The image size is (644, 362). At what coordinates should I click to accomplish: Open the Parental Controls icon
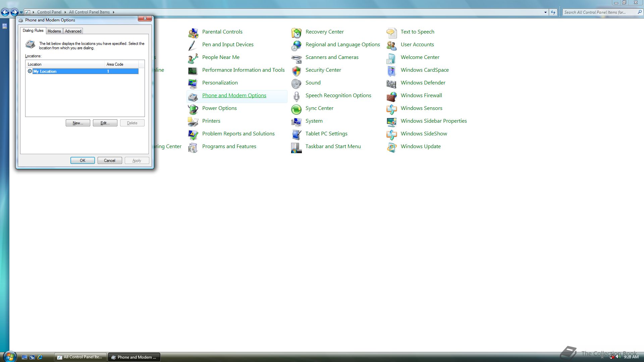coord(193,33)
